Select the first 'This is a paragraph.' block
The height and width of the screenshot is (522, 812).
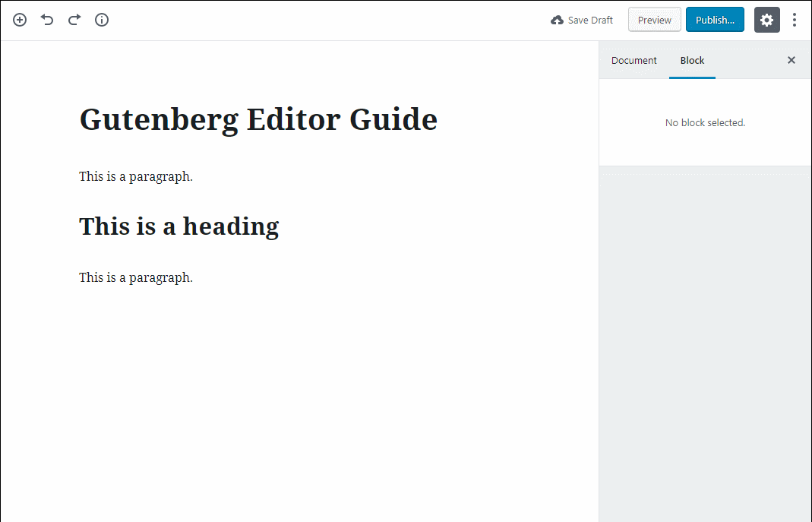(x=136, y=176)
